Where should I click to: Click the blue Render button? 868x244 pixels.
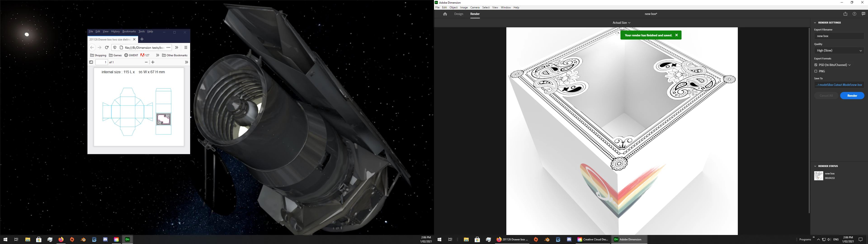[852, 96]
